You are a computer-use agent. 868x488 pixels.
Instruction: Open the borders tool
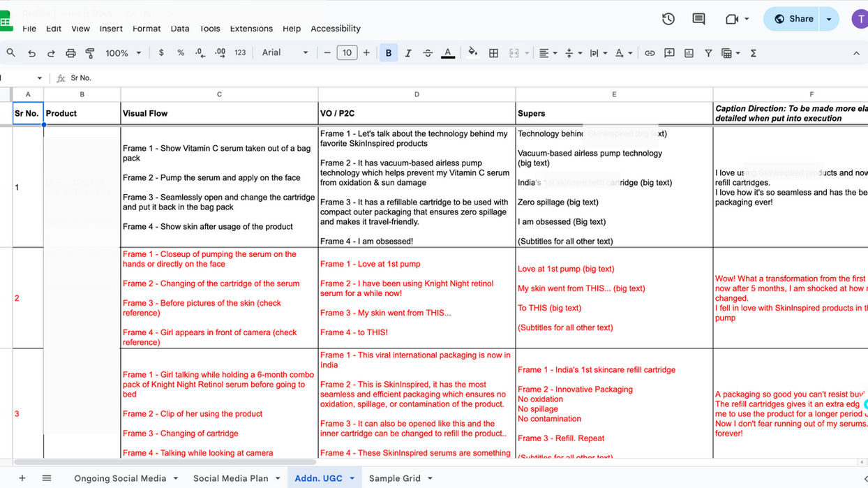[x=493, y=53]
